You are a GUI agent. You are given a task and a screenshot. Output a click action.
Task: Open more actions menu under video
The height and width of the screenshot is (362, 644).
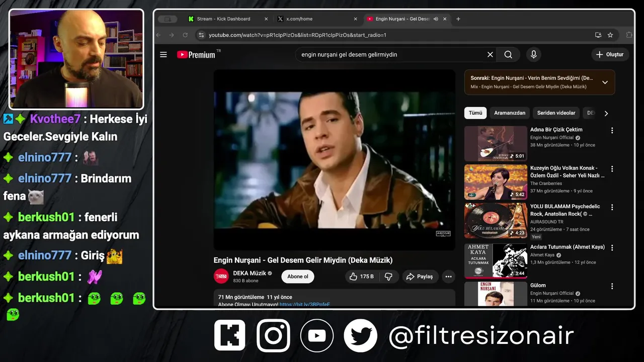click(x=448, y=277)
